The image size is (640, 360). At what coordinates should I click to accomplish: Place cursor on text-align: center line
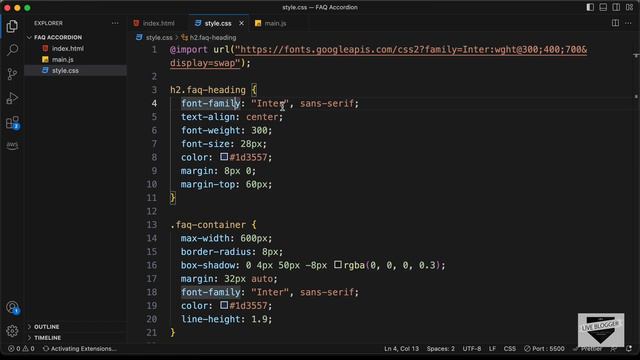pyautogui.click(x=231, y=117)
